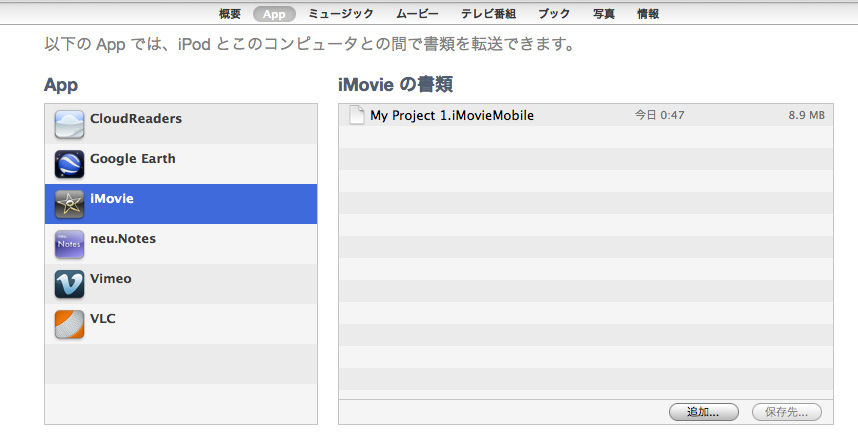Select the App tab
The image size is (858, 437).
(x=274, y=14)
